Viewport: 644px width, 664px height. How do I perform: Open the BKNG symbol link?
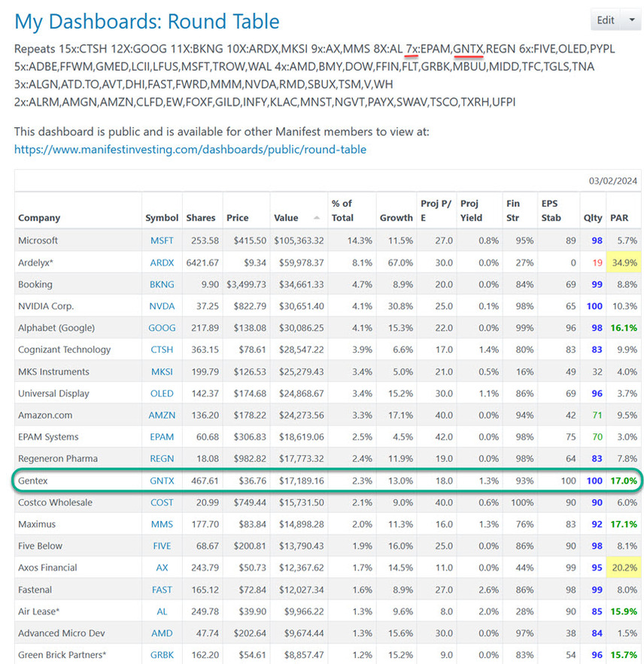point(162,284)
